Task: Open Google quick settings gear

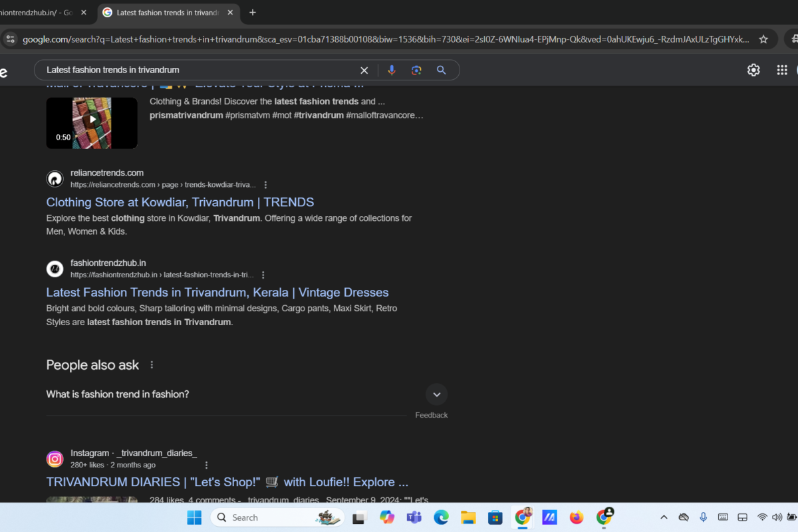Action: pos(753,70)
